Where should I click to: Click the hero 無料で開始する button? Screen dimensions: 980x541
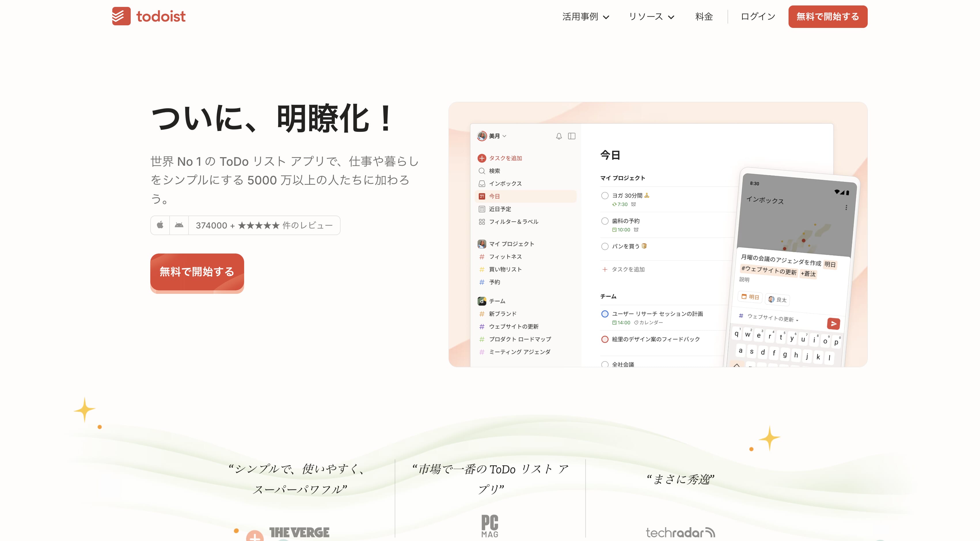tap(197, 272)
